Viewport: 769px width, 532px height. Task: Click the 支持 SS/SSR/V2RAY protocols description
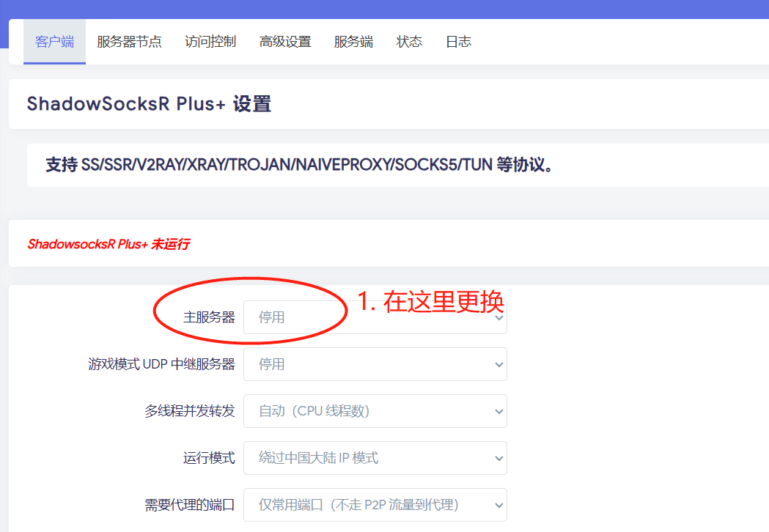tap(298, 165)
